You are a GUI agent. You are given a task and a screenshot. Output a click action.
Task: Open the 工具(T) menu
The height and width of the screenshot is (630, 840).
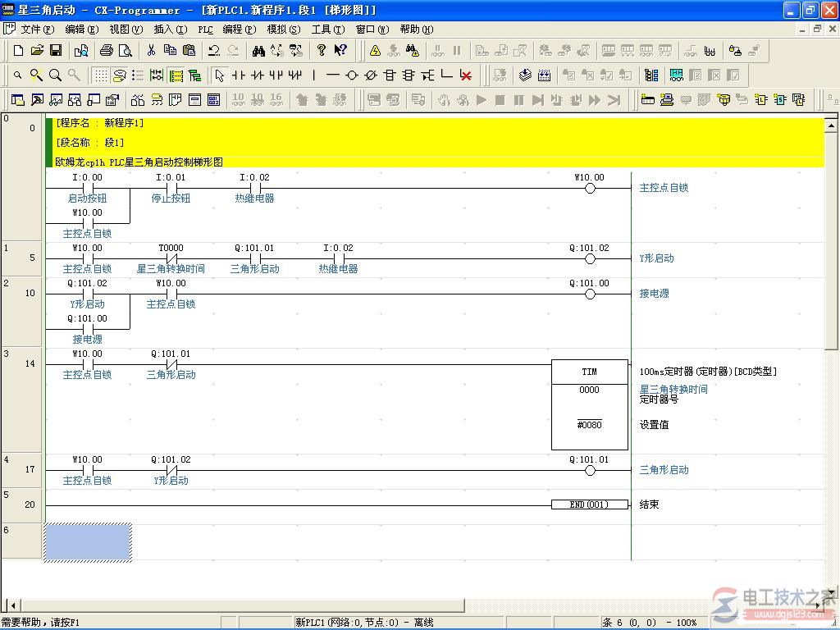point(327,30)
